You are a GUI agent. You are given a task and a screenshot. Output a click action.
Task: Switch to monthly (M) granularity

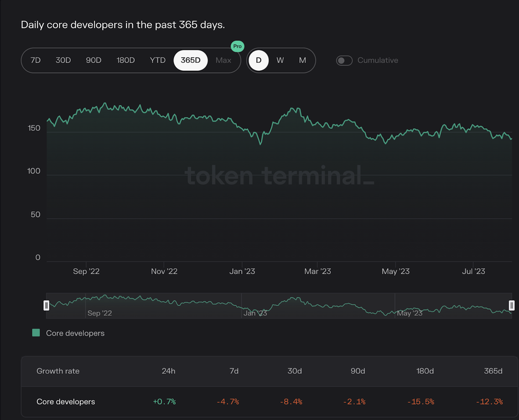(302, 60)
